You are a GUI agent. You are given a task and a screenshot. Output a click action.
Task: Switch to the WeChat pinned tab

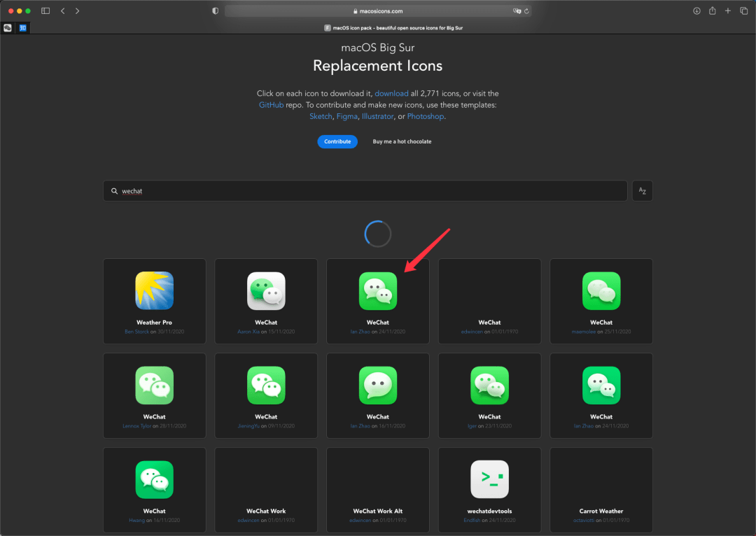pos(8,28)
